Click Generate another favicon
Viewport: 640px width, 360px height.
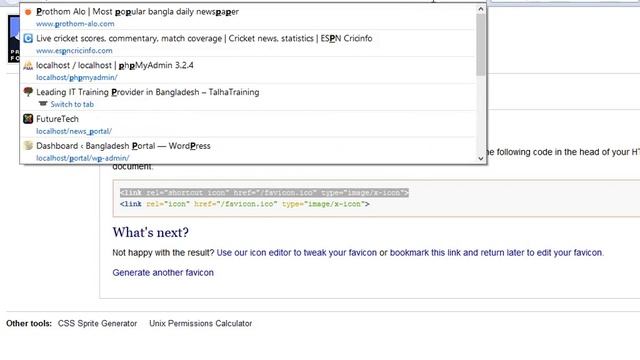163,273
